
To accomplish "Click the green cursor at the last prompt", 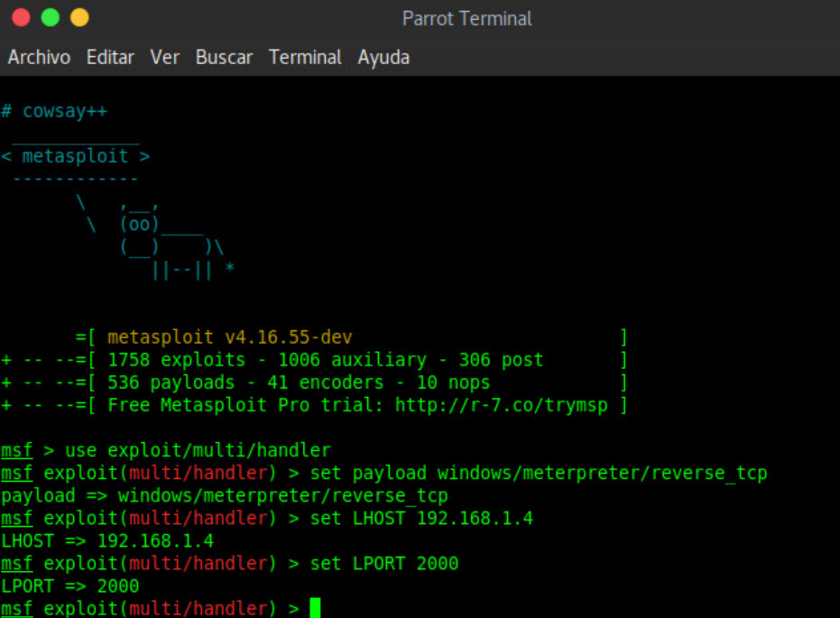I will click(315, 608).
